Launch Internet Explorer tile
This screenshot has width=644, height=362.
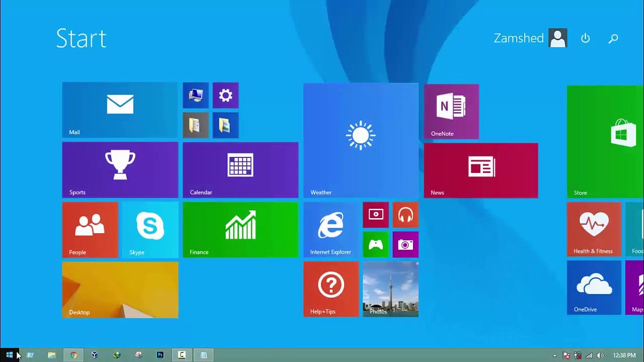331,230
